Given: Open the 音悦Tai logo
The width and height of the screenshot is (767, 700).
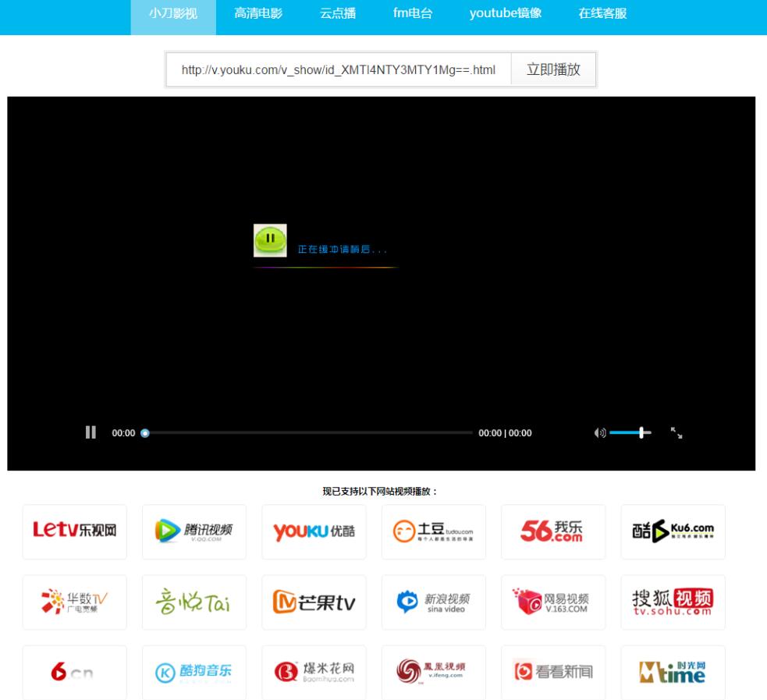Looking at the screenshot, I should click(194, 602).
